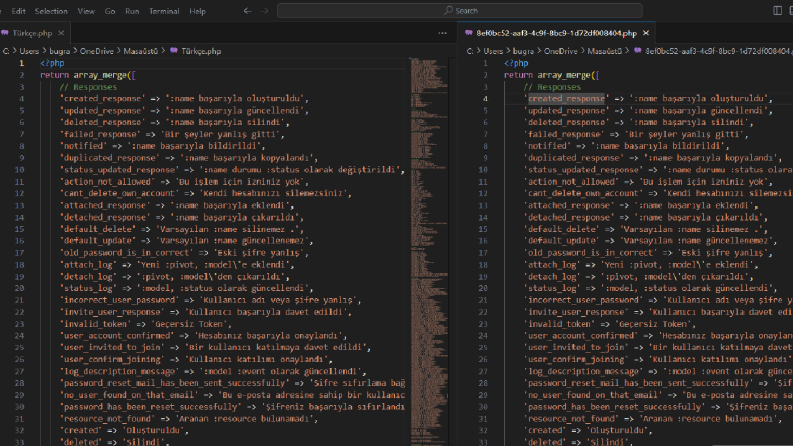Click '<?php' tag in left editor
793x446 pixels.
tap(52, 63)
